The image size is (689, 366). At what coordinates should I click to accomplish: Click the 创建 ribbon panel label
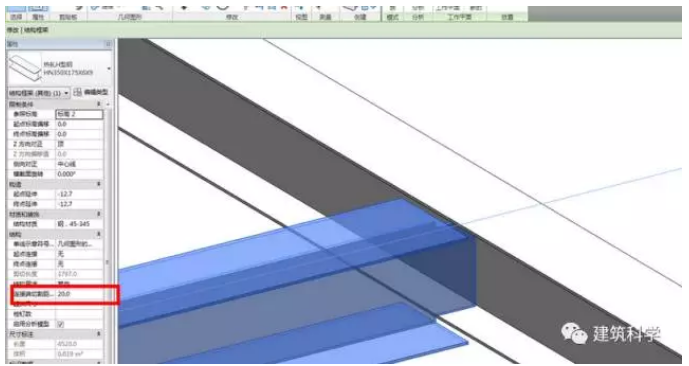tap(360, 17)
